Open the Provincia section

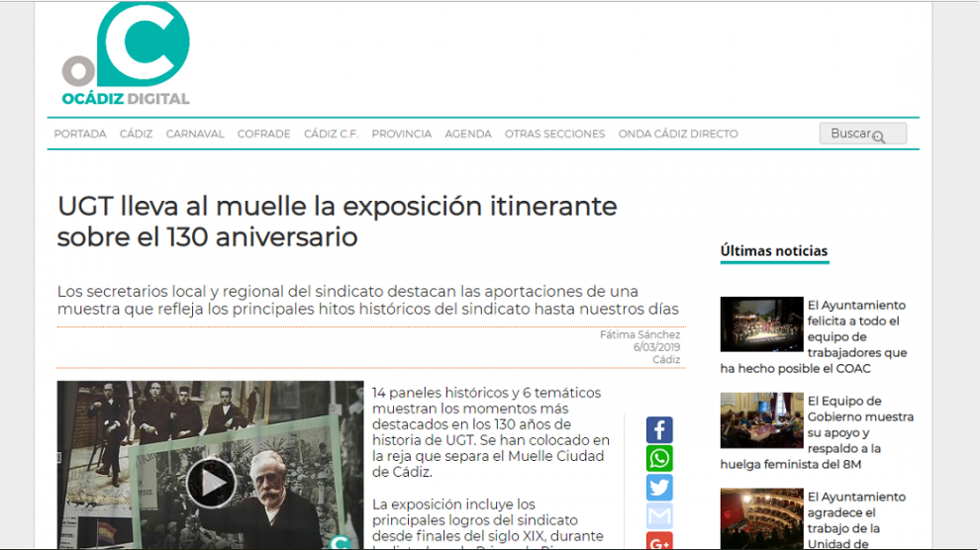pyautogui.click(x=402, y=134)
